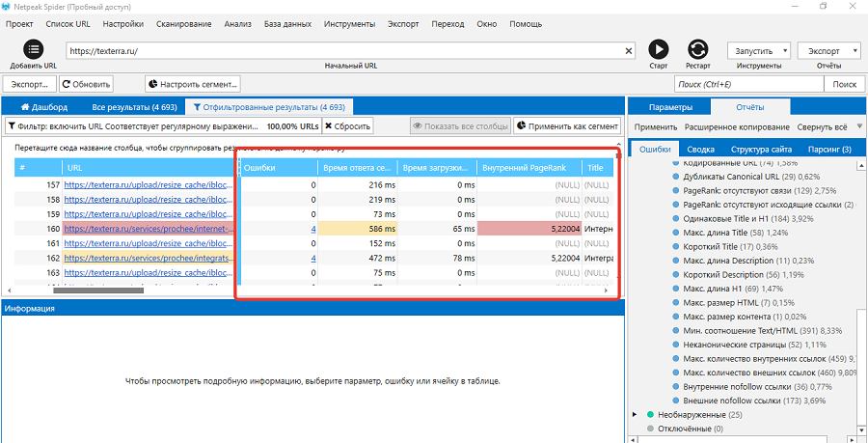Open the Помощь menu
The image size is (868, 443).
pos(526,24)
